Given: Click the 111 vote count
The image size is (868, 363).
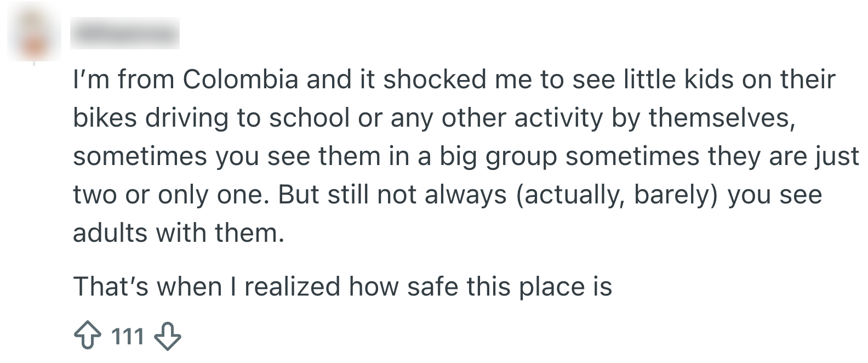Looking at the screenshot, I should click(127, 336).
